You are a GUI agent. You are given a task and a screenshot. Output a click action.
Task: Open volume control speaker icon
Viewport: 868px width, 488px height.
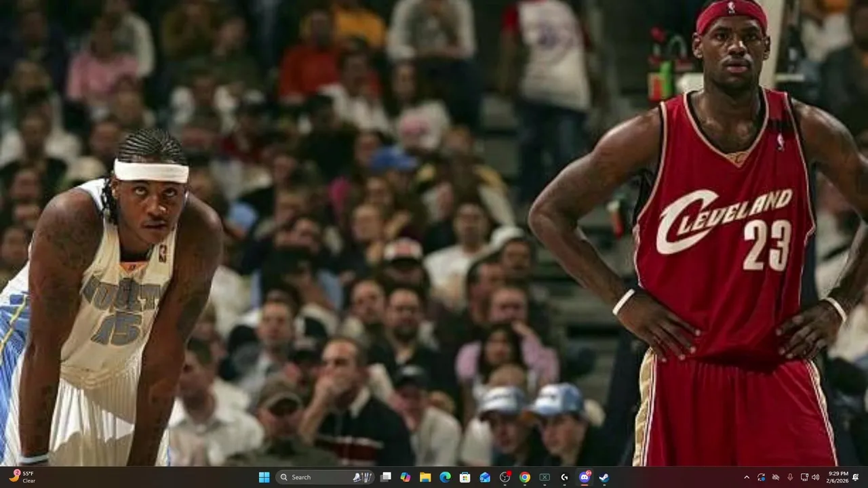816,477
